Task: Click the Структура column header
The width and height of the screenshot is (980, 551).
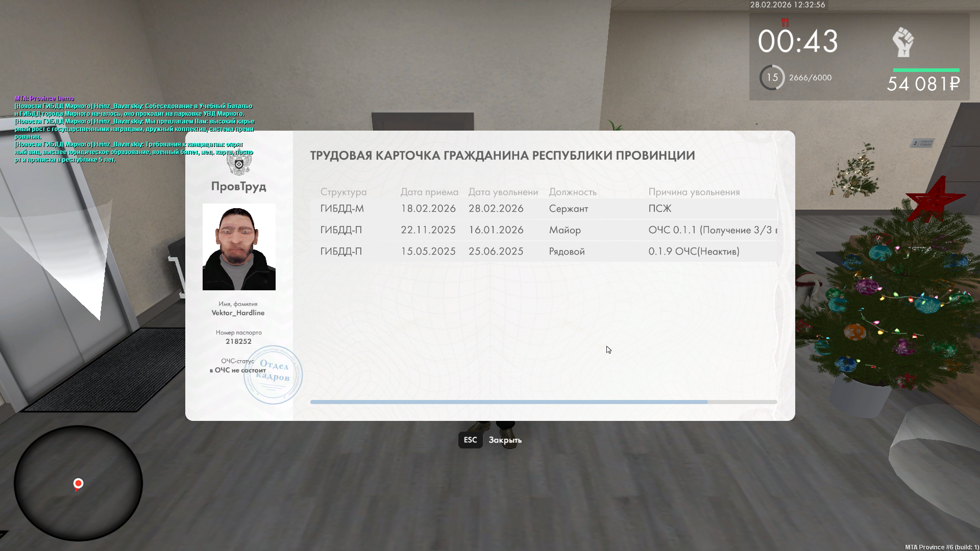Action: click(343, 192)
